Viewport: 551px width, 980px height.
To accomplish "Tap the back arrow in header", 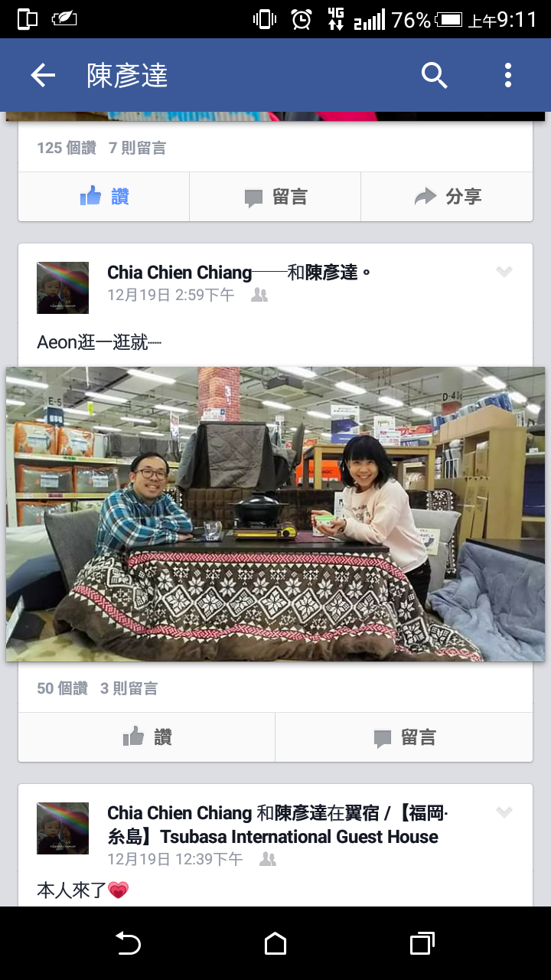I will click(43, 75).
